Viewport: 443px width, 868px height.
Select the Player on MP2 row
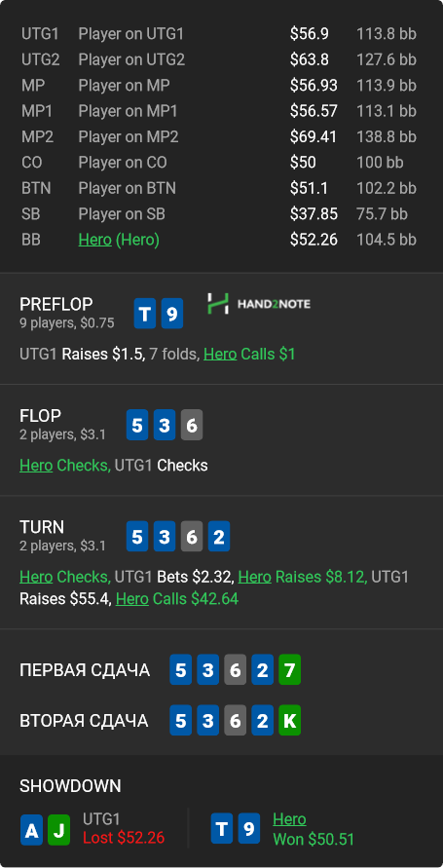[221, 136]
